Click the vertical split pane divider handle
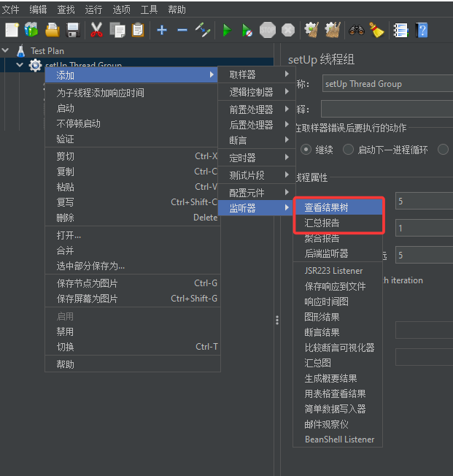The image size is (453, 476). pyautogui.click(x=277, y=320)
